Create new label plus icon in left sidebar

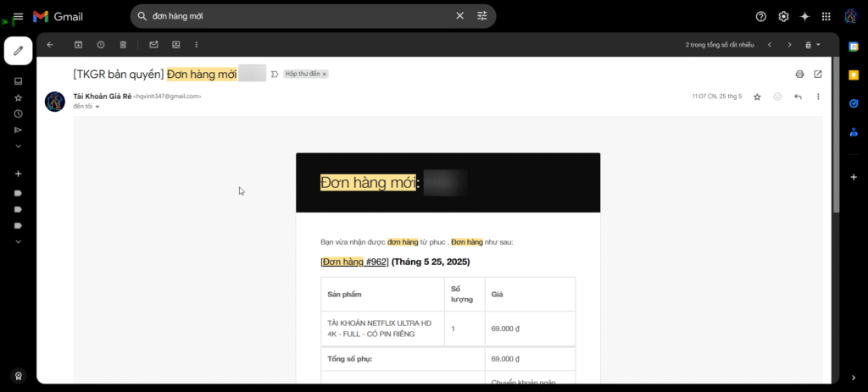(19, 174)
